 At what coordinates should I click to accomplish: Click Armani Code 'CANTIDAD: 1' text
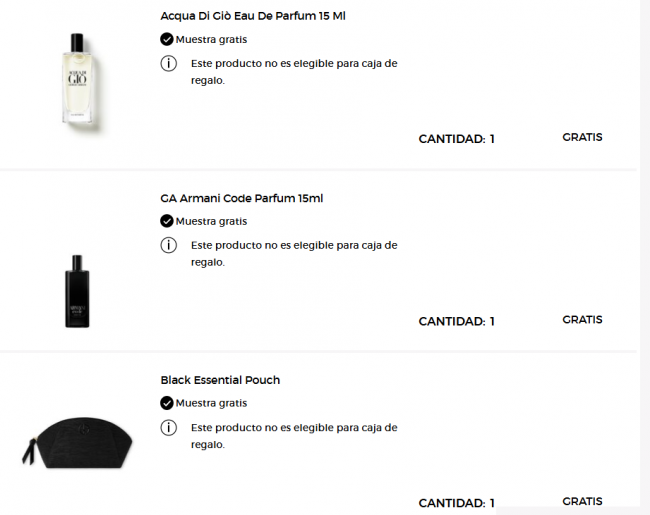(x=456, y=321)
